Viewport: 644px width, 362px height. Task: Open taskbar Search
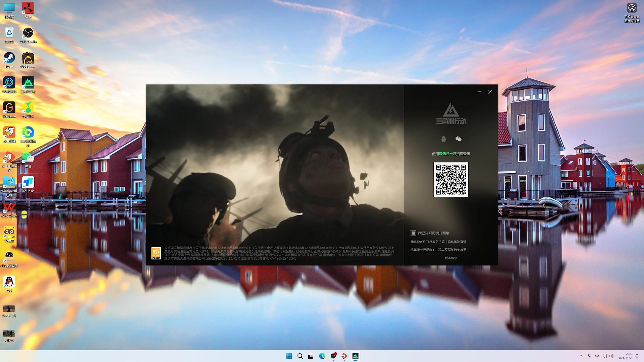(300, 356)
